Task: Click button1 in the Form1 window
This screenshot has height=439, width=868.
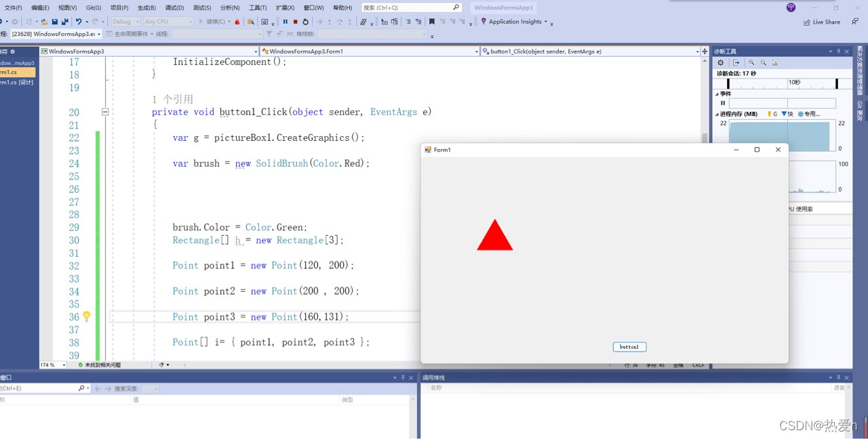Action: click(x=629, y=347)
